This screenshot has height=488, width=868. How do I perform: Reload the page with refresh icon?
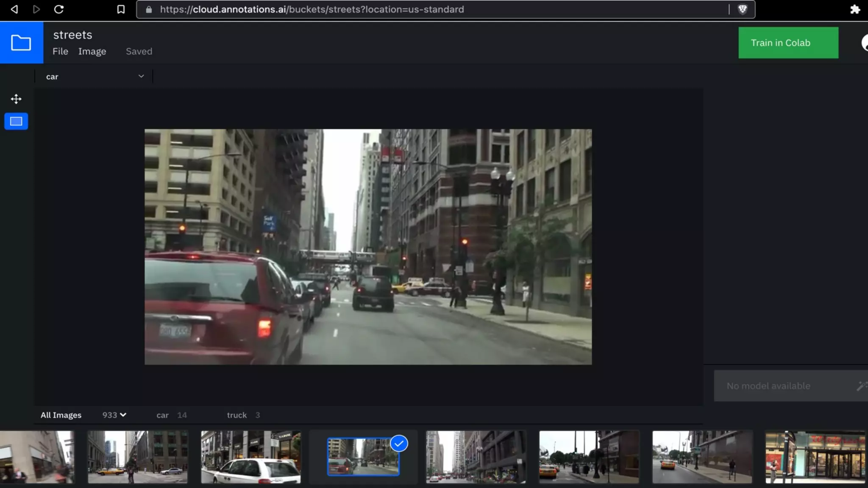[x=59, y=9]
